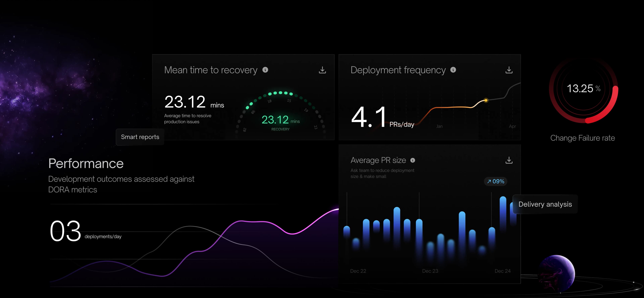
Task: Click the purple planet graphic
Action: 557,274
